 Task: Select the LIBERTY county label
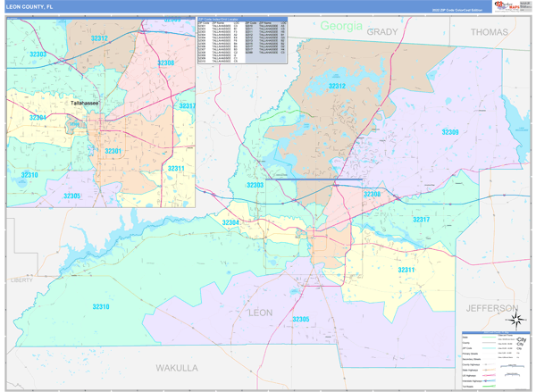21,279
